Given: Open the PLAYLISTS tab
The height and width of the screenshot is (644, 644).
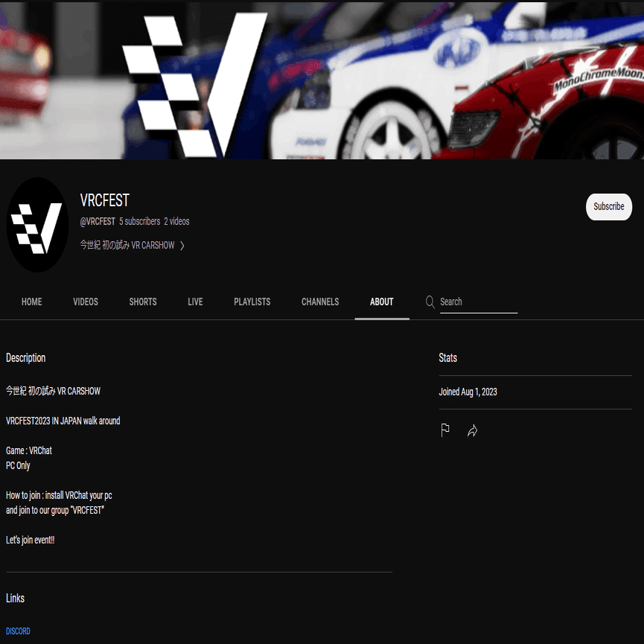Looking at the screenshot, I should coord(252,302).
